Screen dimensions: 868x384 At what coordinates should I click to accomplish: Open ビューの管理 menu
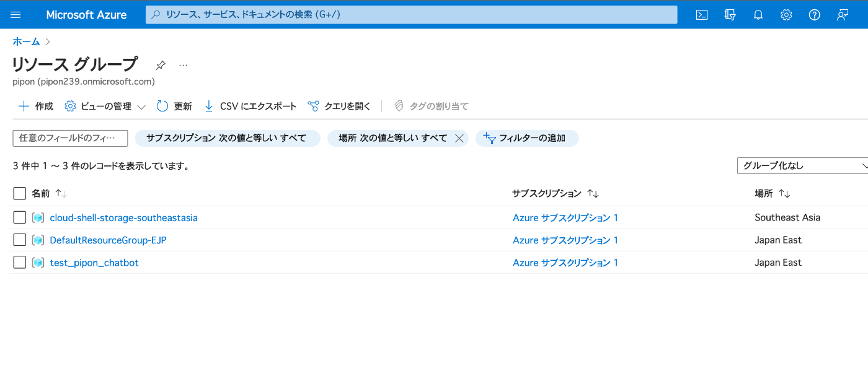[x=105, y=107]
